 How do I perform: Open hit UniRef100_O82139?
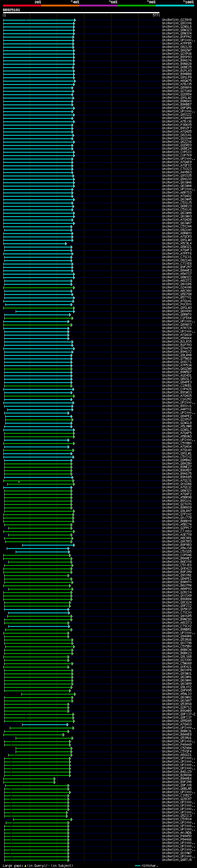click(177, 47)
